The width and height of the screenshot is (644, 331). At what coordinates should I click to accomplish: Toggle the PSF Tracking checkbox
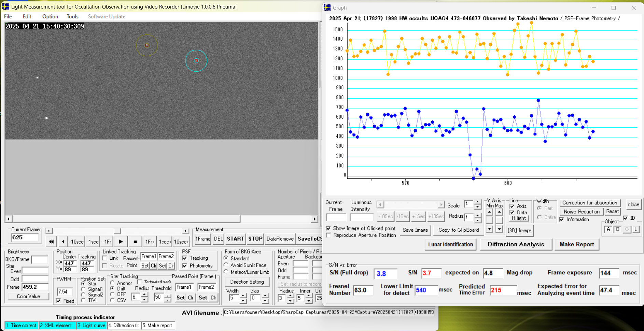pyautogui.click(x=185, y=258)
